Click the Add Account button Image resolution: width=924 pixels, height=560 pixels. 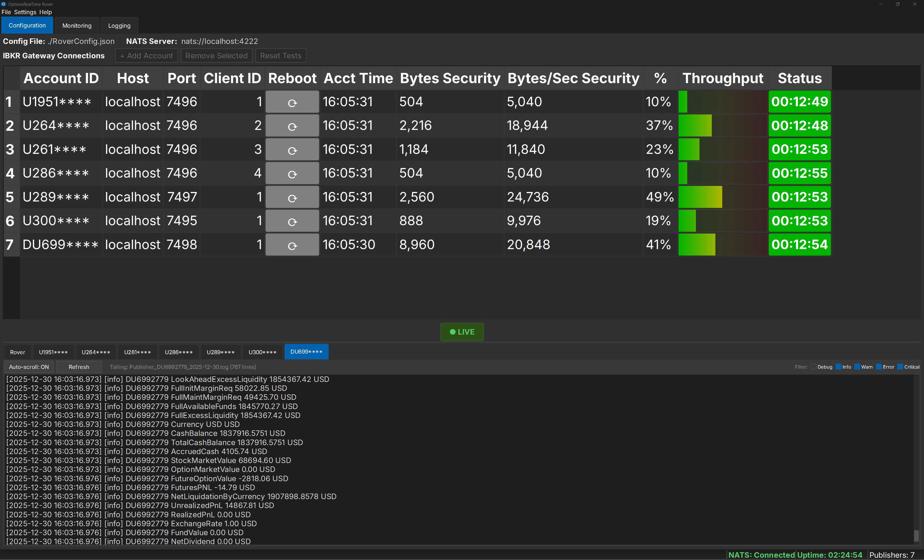click(147, 56)
